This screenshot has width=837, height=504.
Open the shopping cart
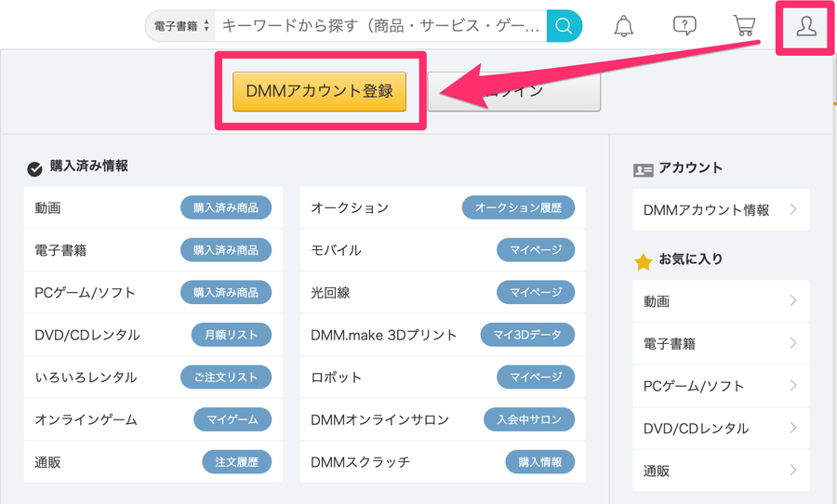pos(744,25)
